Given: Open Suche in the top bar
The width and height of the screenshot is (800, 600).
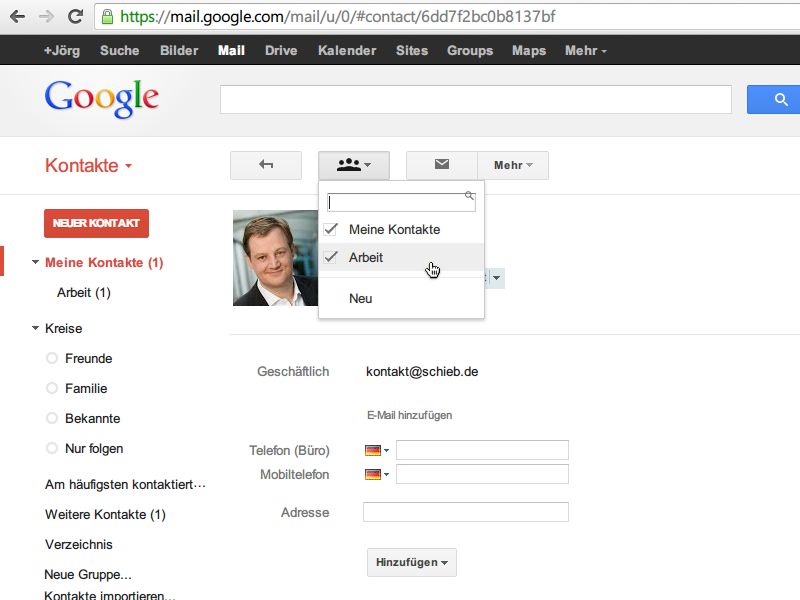Looking at the screenshot, I should (x=119, y=51).
